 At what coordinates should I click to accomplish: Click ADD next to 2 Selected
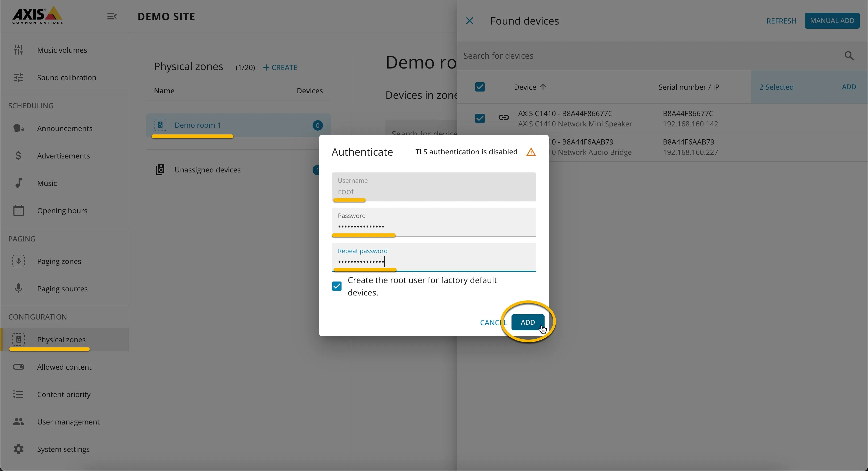click(x=849, y=87)
